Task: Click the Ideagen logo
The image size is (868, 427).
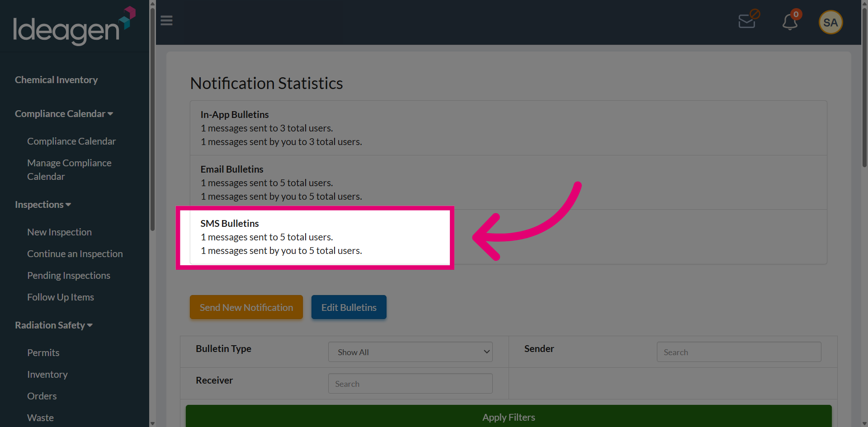Action: point(74,26)
